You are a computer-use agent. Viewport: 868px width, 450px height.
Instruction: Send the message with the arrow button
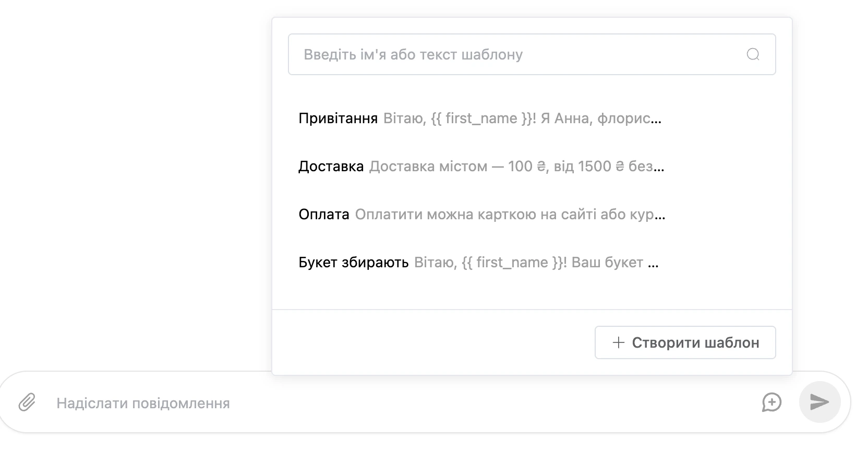point(819,401)
